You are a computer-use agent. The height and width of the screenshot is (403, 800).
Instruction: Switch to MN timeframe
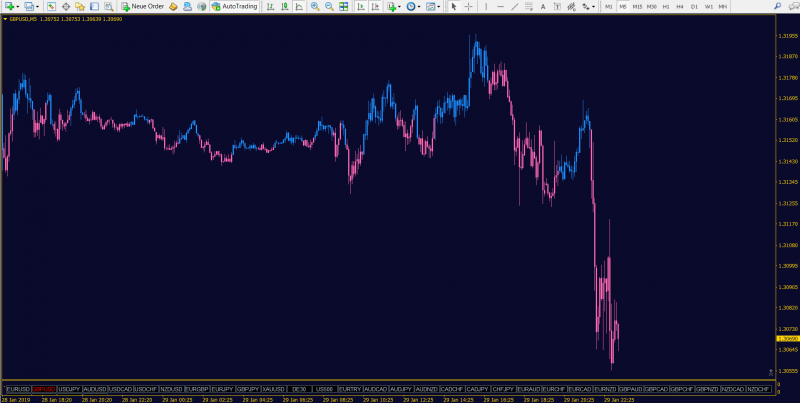click(723, 7)
